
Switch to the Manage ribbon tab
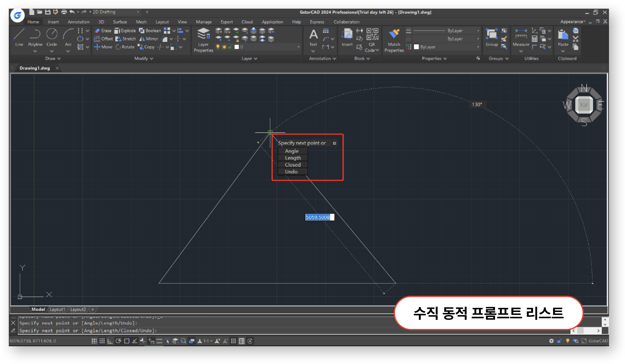[204, 22]
